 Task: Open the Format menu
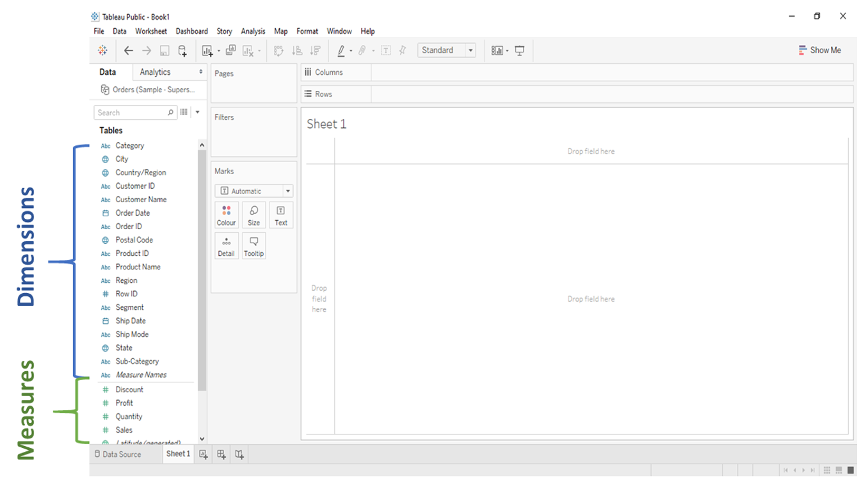(x=307, y=31)
